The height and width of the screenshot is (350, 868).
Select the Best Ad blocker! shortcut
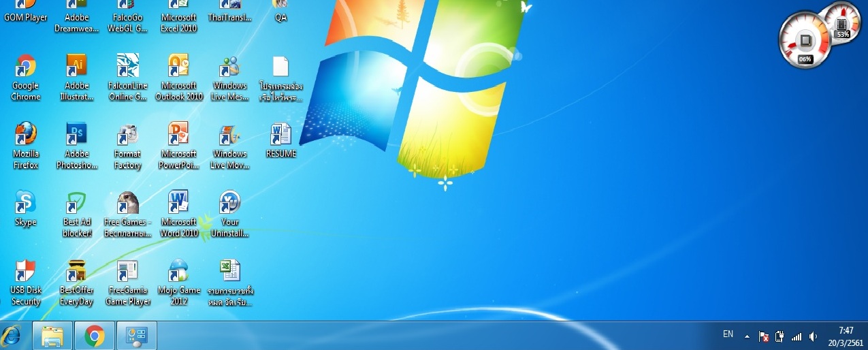[76, 202]
